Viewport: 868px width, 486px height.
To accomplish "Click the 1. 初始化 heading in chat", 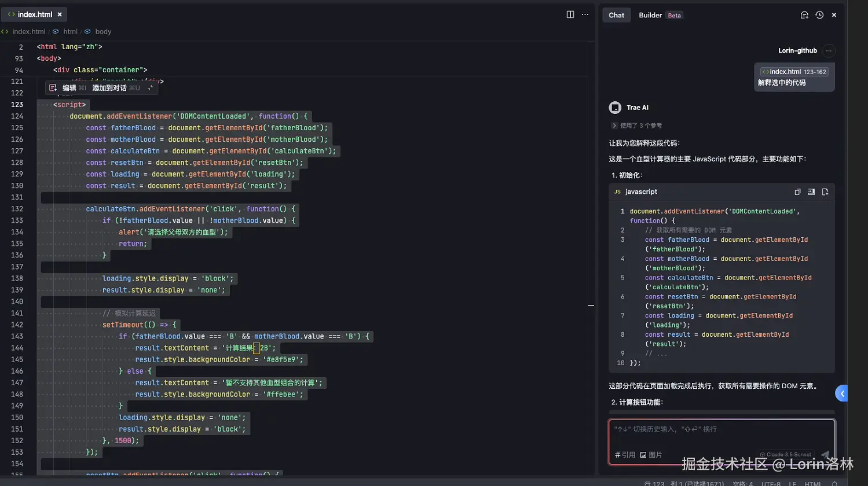I will coord(627,175).
